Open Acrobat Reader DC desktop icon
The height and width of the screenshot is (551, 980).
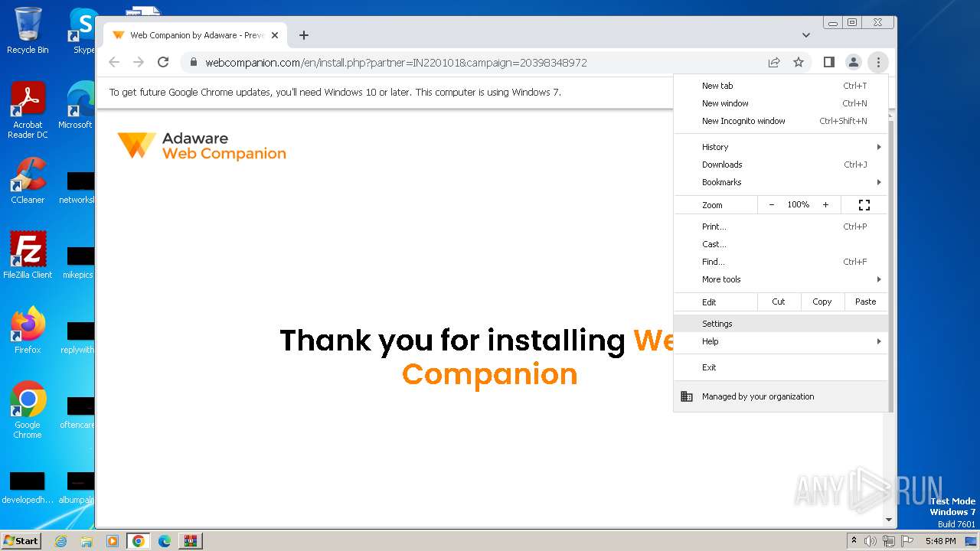[x=28, y=110]
